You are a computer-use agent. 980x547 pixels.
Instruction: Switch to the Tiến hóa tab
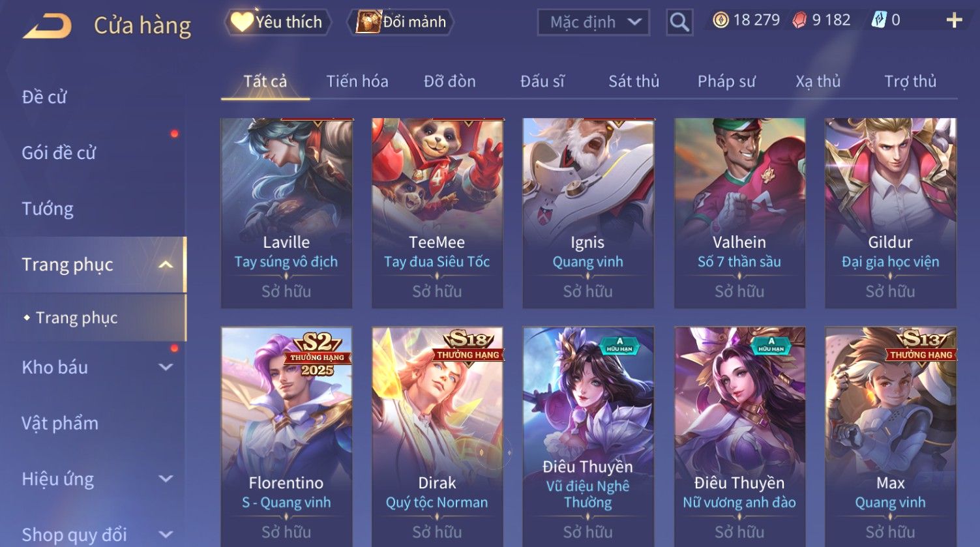(357, 81)
